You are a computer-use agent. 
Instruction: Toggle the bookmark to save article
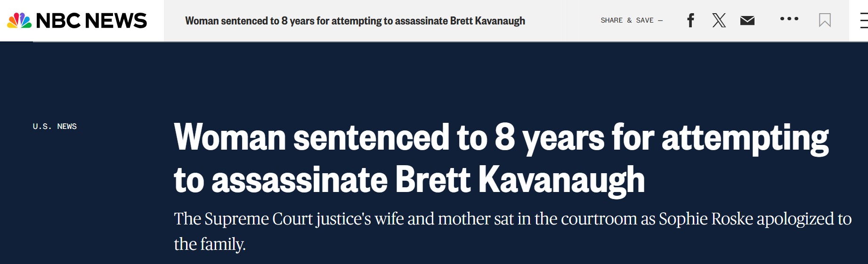(825, 20)
